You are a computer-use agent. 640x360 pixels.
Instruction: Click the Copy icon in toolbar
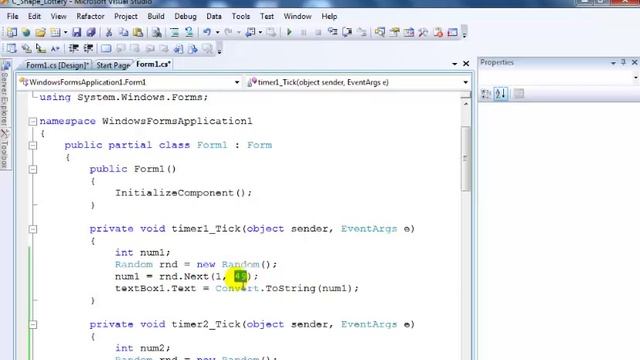[x=123, y=32]
